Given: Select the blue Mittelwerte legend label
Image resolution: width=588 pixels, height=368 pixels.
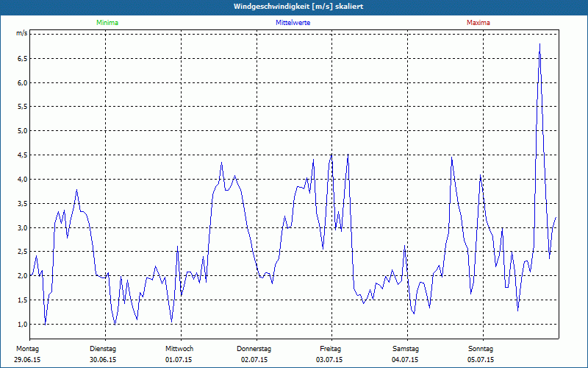Looking at the screenshot, I should click(x=293, y=23).
